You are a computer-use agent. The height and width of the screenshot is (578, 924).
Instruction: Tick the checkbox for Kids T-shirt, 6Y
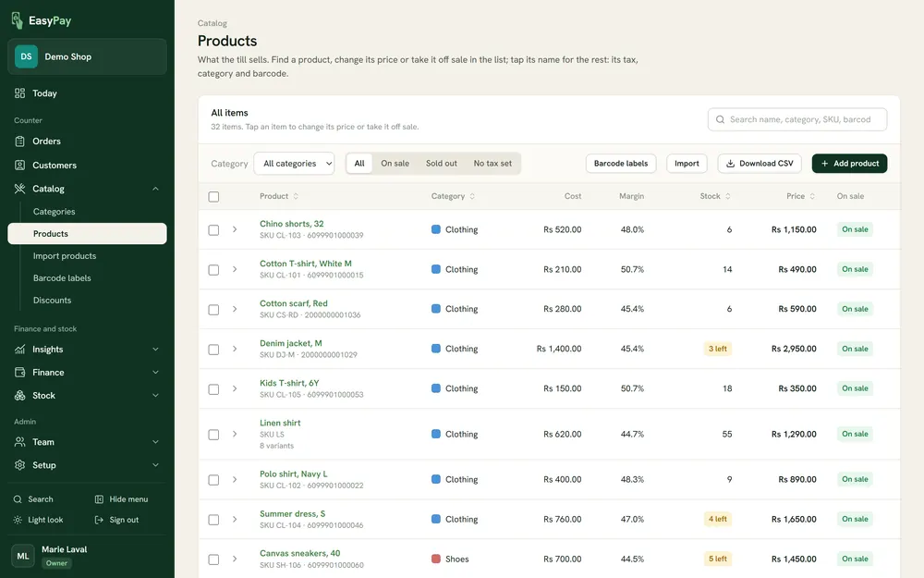click(214, 389)
